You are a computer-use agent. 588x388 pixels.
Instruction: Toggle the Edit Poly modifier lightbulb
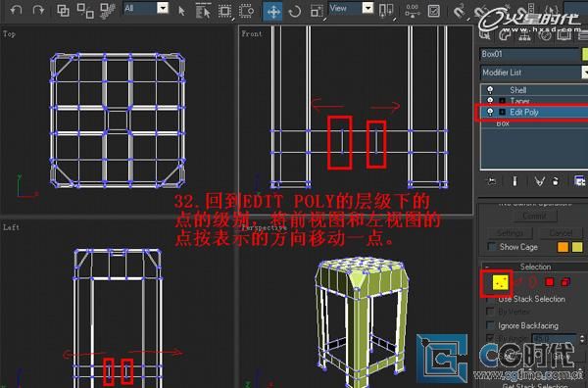point(490,112)
